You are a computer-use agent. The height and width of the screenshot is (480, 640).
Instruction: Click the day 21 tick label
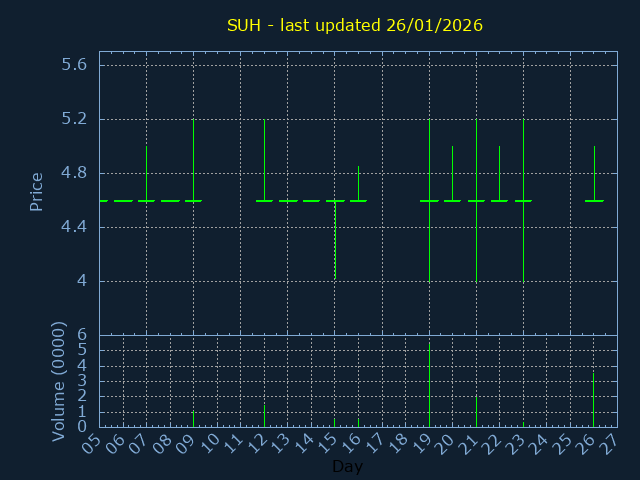pos(470,442)
